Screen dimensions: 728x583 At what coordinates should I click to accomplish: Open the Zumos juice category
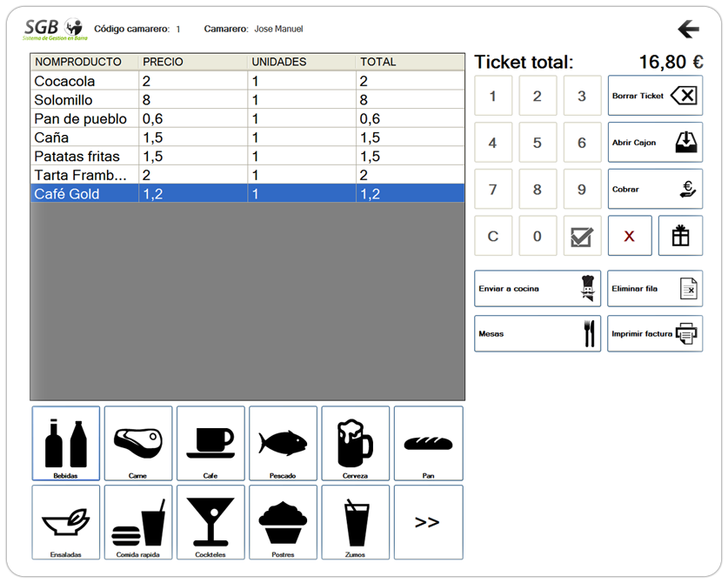click(x=356, y=522)
